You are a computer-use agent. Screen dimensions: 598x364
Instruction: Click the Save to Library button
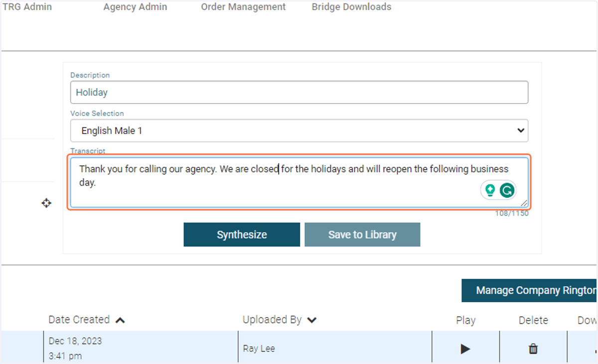point(362,235)
